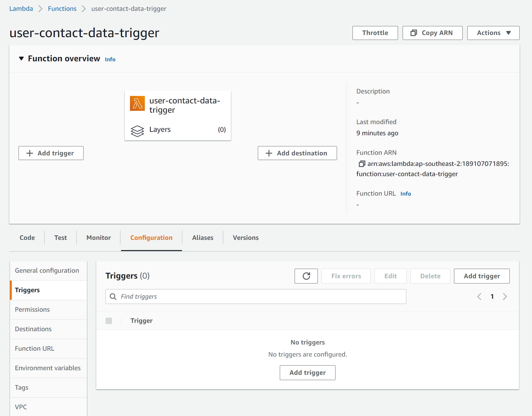Image resolution: width=532 pixels, height=416 pixels.
Task: Click the Copy ARN button
Action: click(x=432, y=33)
